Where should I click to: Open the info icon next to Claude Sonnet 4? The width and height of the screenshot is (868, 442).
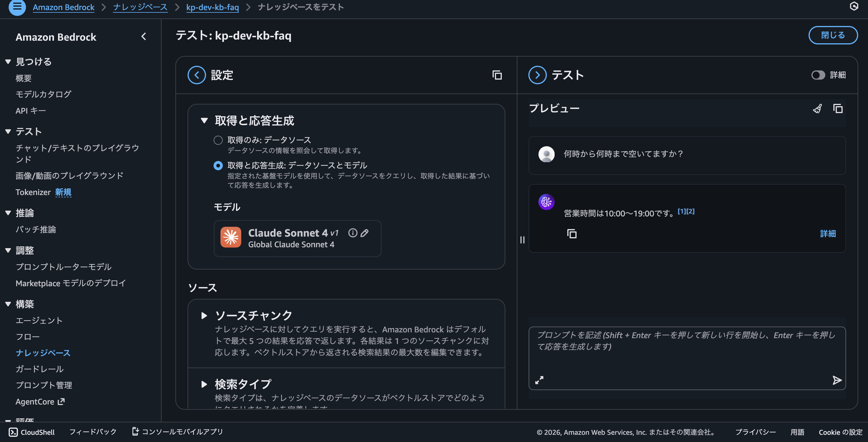pyautogui.click(x=352, y=233)
